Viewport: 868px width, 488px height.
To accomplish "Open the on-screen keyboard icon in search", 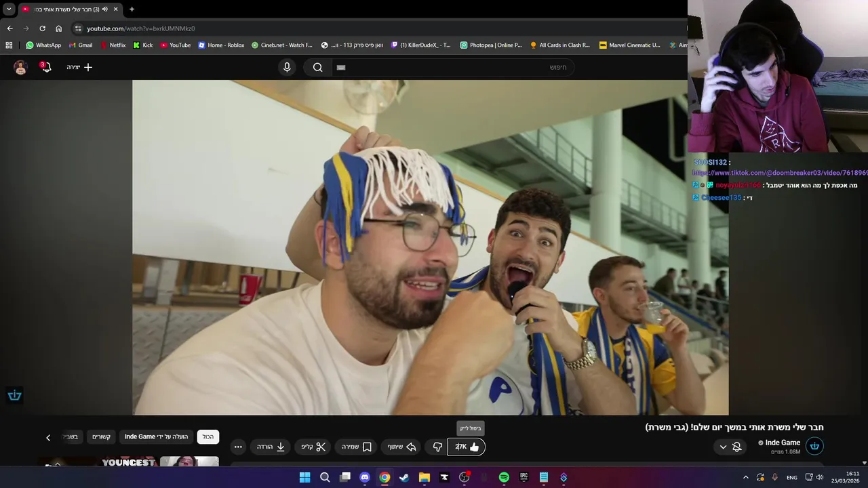I will pyautogui.click(x=341, y=67).
